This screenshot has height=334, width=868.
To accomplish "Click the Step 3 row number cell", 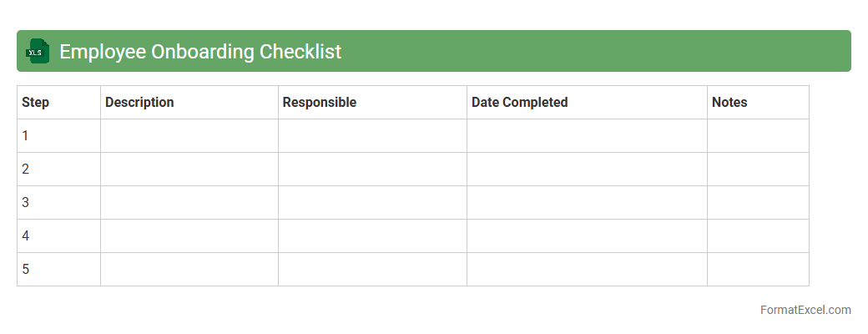I will 58,203.
